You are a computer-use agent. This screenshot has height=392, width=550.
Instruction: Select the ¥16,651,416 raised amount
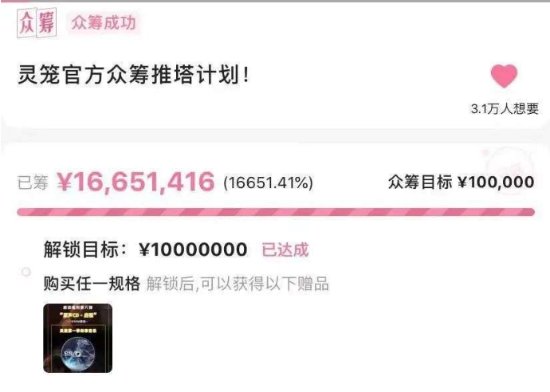136,182
